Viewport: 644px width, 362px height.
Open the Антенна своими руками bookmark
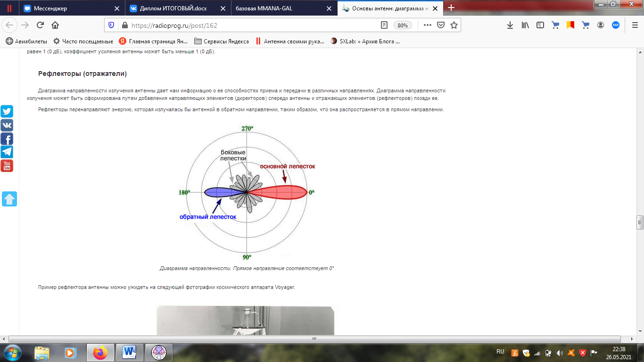point(290,41)
